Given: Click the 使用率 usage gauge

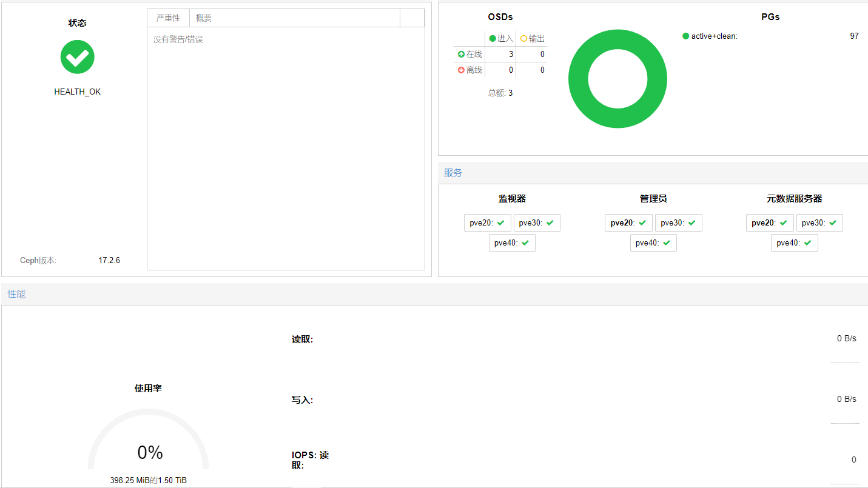Looking at the screenshot, I should (148, 439).
